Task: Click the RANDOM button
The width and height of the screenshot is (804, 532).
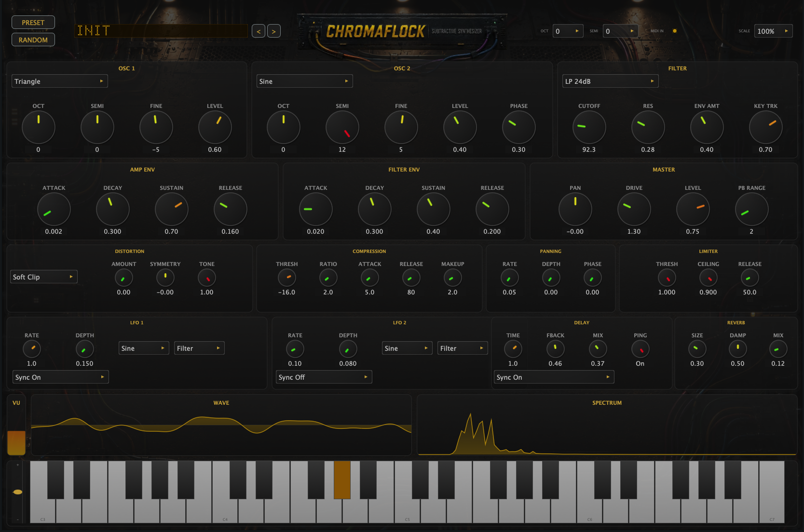Action: tap(33, 40)
